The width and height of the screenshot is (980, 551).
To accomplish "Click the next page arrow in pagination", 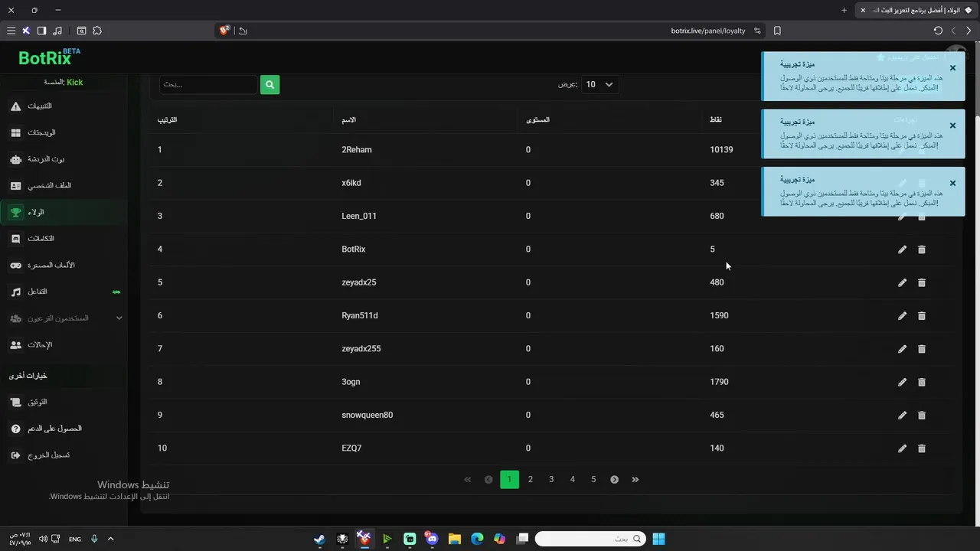I will pyautogui.click(x=614, y=479).
